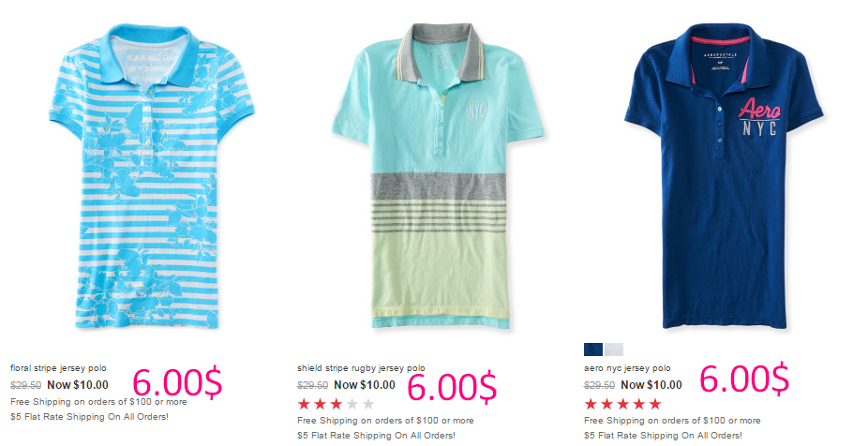Click the first red star under rugby polo

pyautogui.click(x=304, y=404)
